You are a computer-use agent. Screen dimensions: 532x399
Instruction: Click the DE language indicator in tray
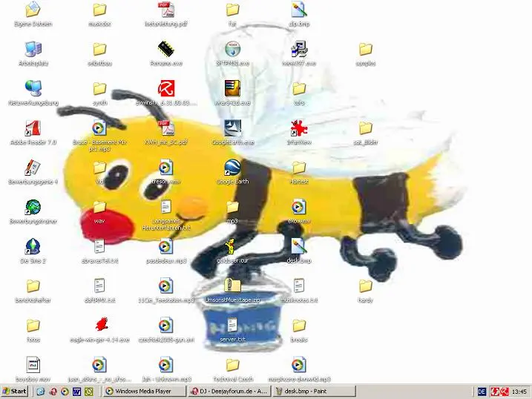pos(482,391)
